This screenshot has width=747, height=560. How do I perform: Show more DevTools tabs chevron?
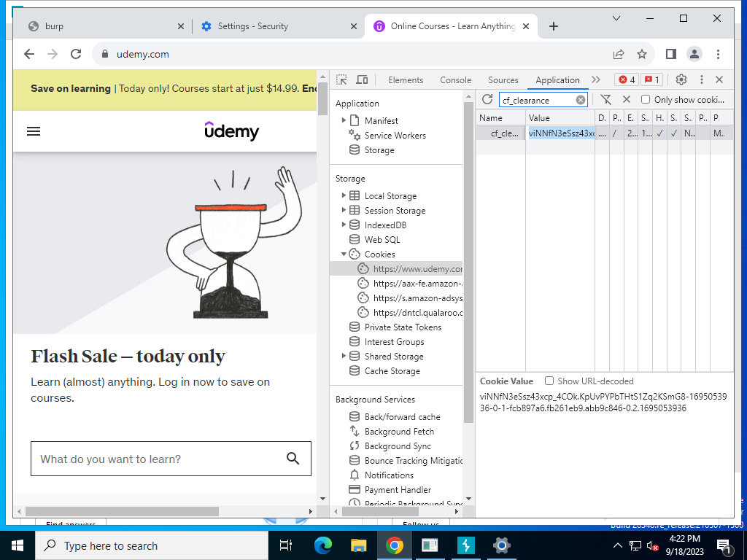click(x=595, y=79)
